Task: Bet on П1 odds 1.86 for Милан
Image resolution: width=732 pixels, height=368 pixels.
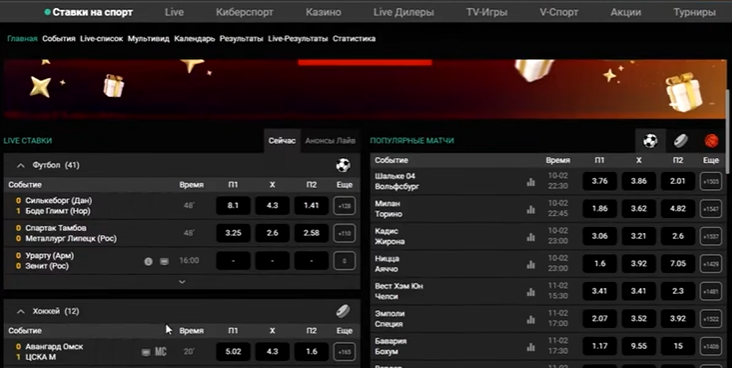Action: [599, 209]
